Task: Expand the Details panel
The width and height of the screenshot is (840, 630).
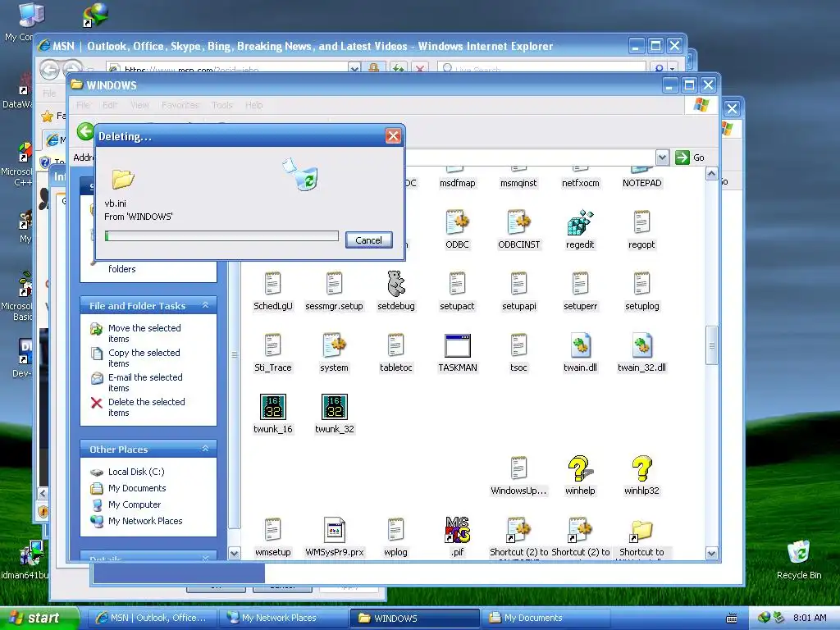Action: (x=205, y=558)
